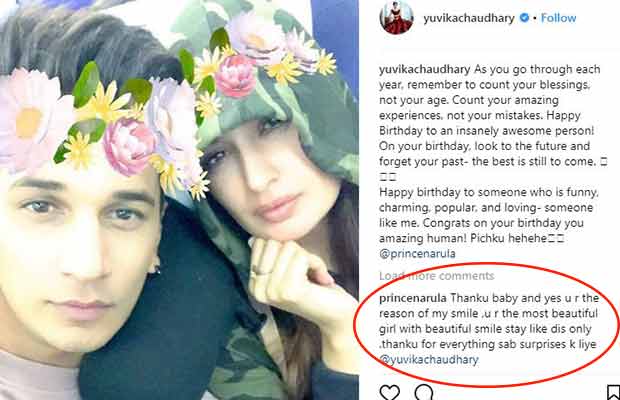Click the 'As you go through each year' caption text
Image resolution: width=620 pixels, height=400 pixels.
(490, 77)
